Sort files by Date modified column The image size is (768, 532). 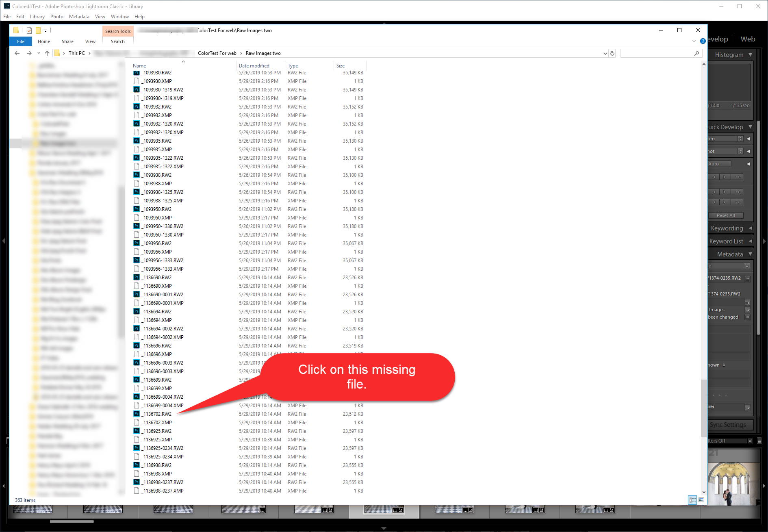254,65
